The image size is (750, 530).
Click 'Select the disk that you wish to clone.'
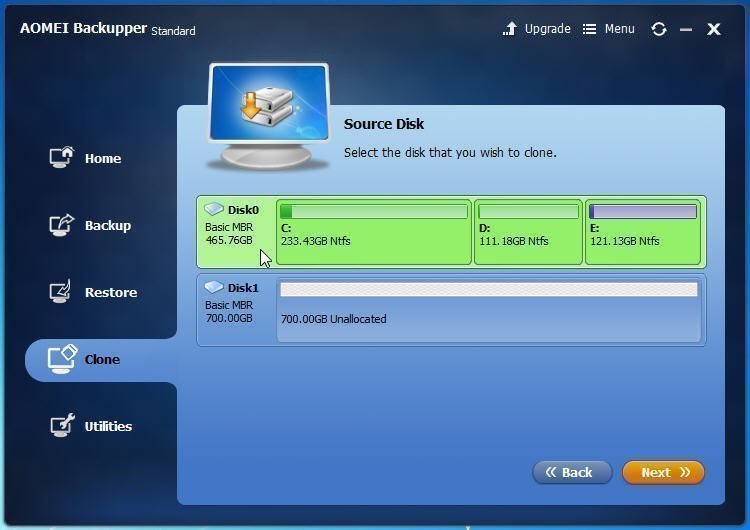(x=450, y=153)
